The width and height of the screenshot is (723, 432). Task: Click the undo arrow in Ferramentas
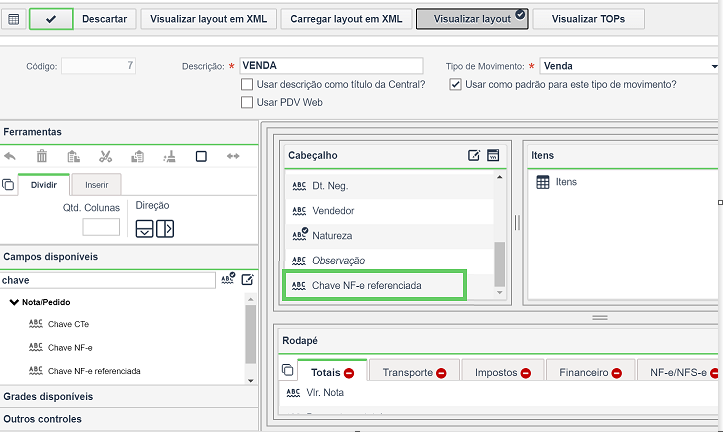point(10,156)
